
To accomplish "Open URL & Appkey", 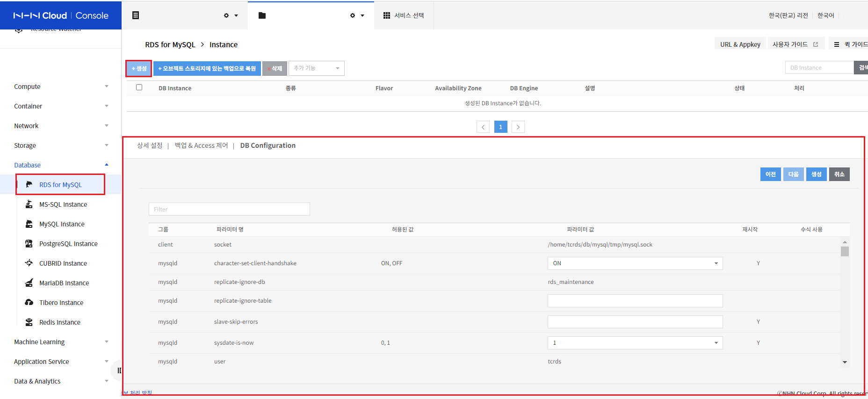I will tap(740, 44).
